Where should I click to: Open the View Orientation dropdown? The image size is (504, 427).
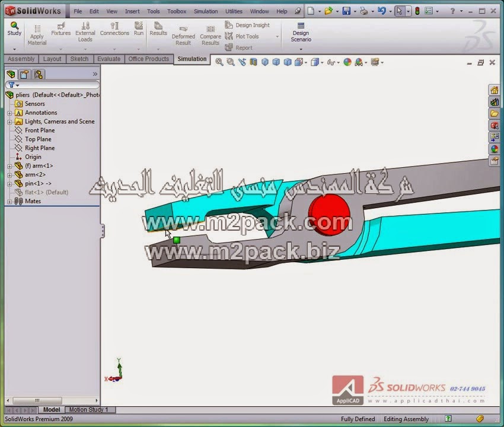tap(306, 62)
